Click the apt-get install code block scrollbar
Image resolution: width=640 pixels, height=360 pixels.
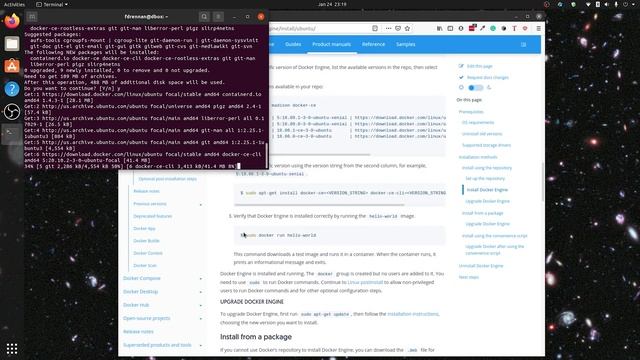tap(319, 205)
